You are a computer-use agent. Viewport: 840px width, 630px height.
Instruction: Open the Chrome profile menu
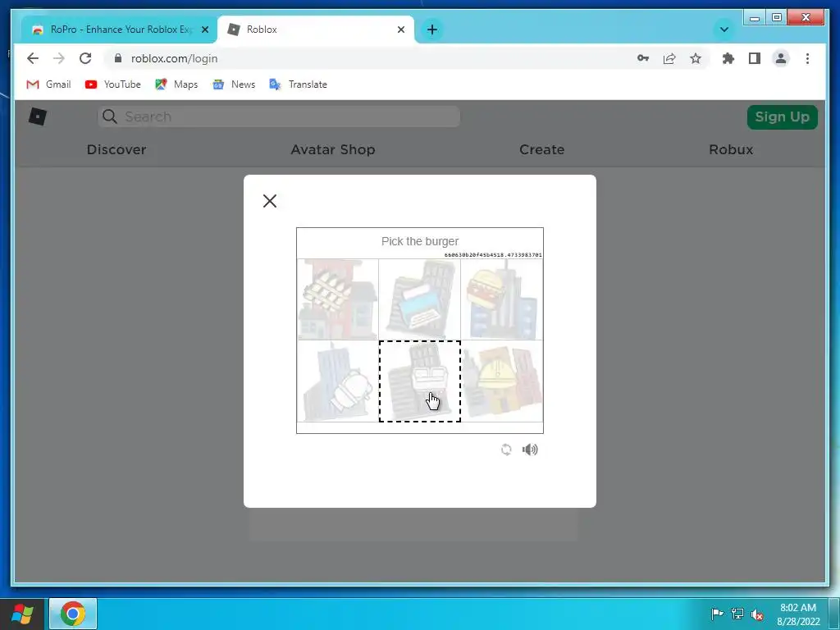(x=781, y=58)
